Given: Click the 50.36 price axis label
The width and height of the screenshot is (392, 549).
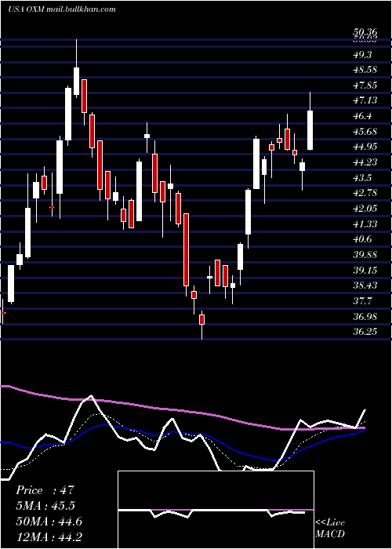Looking at the screenshot, I should [365, 32].
